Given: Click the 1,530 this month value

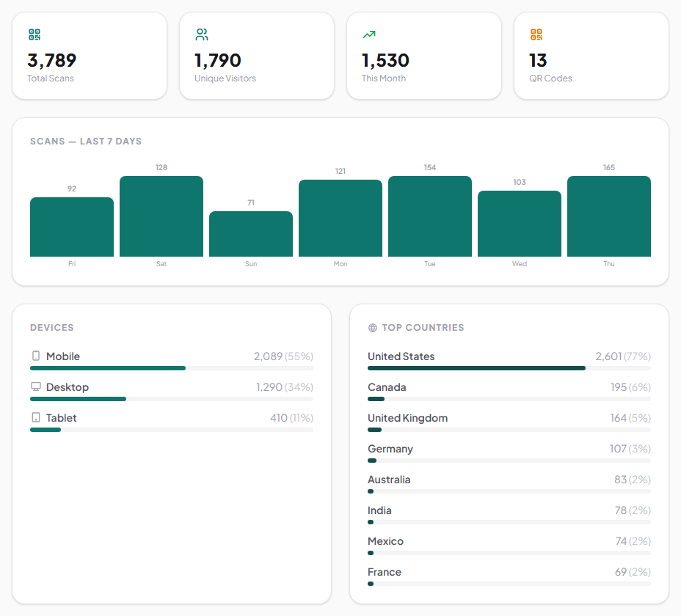Looking at the screenshot, I should click(385, 60).
